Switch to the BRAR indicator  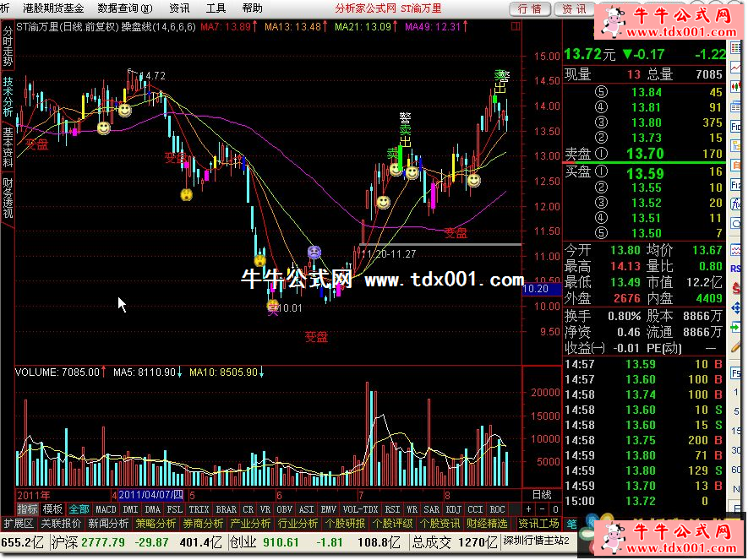click(227, 509)
